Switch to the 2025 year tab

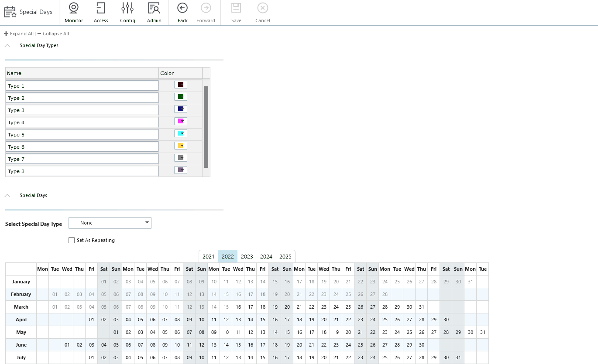(285, 256)
